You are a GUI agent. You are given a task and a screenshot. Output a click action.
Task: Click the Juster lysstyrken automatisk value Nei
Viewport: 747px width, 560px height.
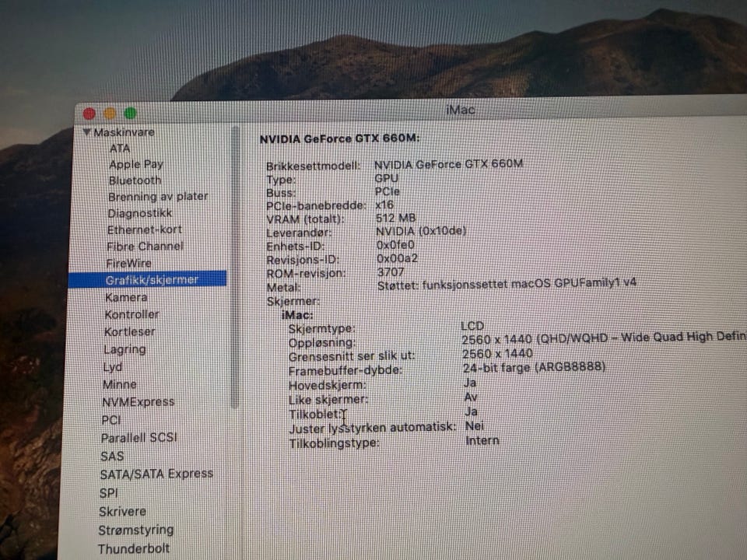point(475,426)
